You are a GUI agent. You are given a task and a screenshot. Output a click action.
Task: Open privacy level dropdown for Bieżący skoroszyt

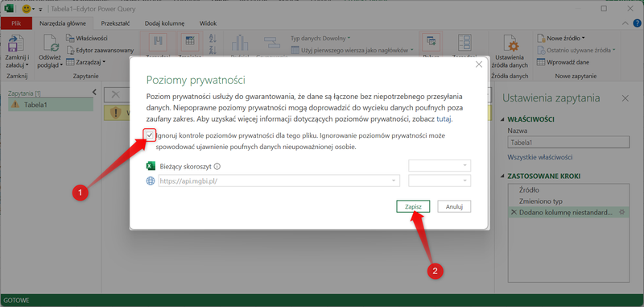pyautogui.click(x=440, y=165)
